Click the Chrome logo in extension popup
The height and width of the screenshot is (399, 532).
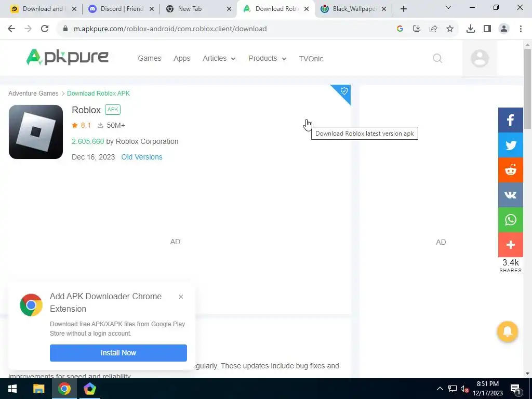31,305
